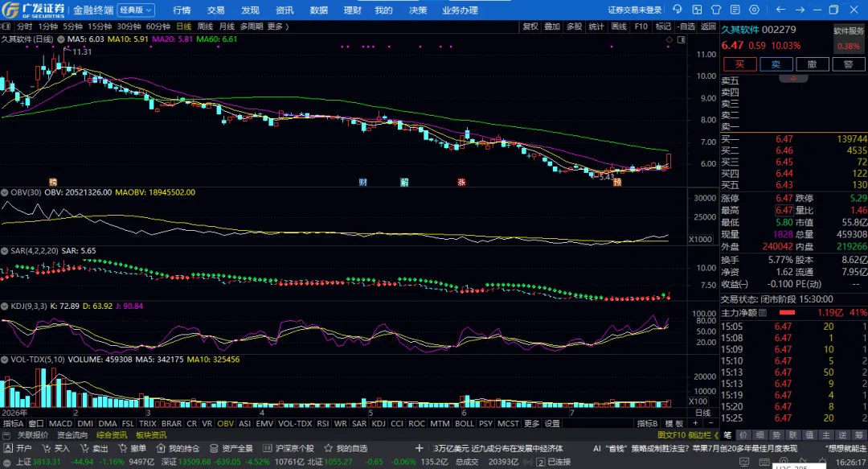Toggle the OBV(30) indicator circle
Viewport: 868px width, 469px height.
5,192
